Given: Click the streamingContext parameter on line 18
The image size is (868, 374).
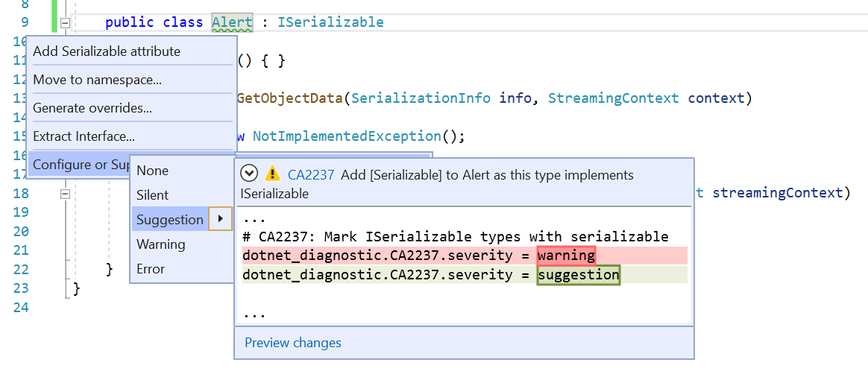Looking at the screenshot, I should point(776,193).
